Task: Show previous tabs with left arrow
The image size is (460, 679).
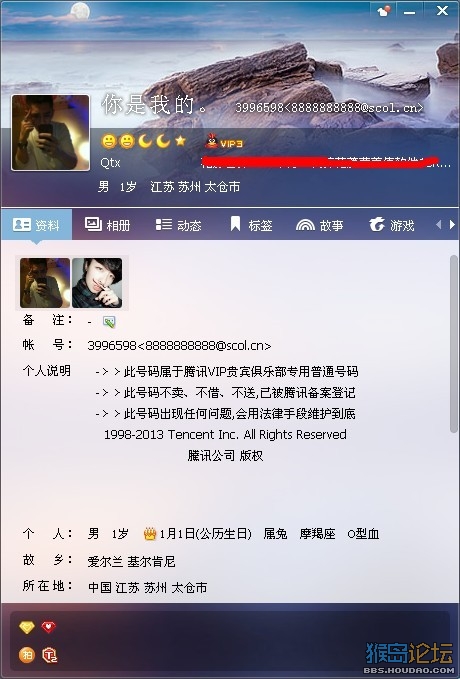Action: point(438,225)
